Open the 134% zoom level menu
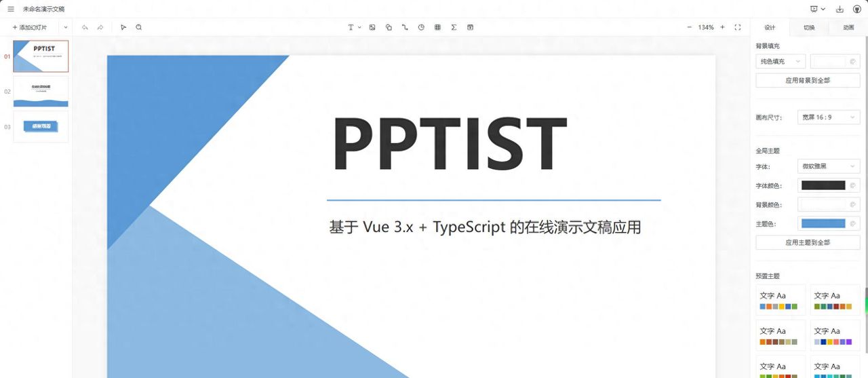The image size is (868, 378). pos(706,27)
